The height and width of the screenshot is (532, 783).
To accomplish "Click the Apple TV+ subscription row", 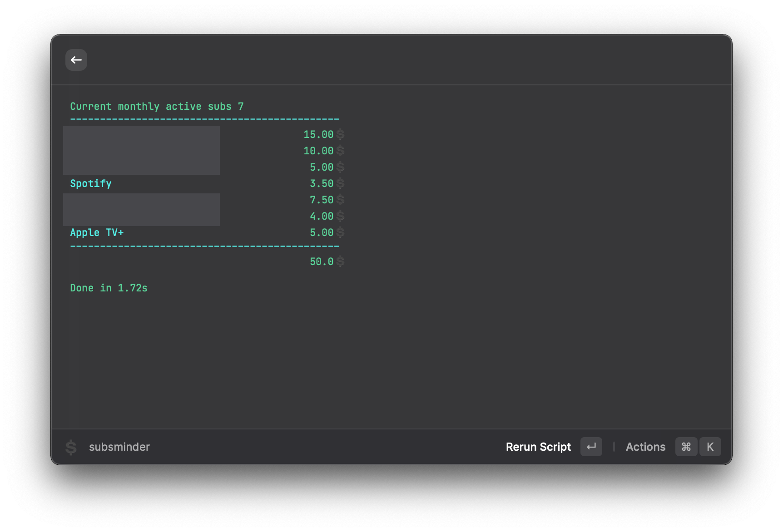I will [208, 232].
